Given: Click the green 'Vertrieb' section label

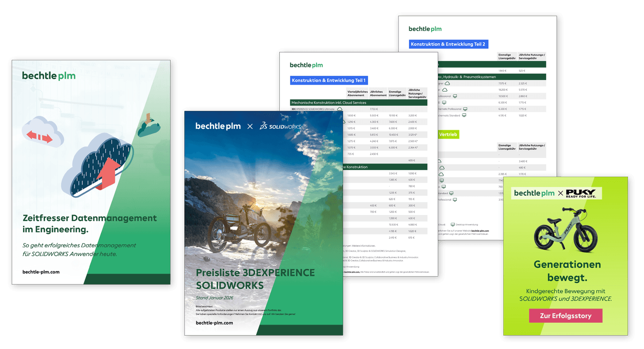Looking at the screenshot, I should pyautogui.click(x=448, y=134).
